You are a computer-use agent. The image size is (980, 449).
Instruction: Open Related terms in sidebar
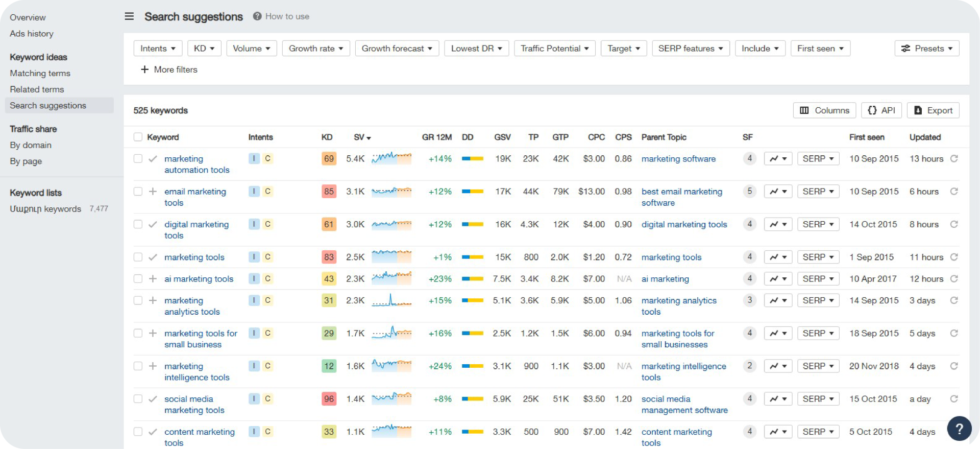tap(37, 89)
